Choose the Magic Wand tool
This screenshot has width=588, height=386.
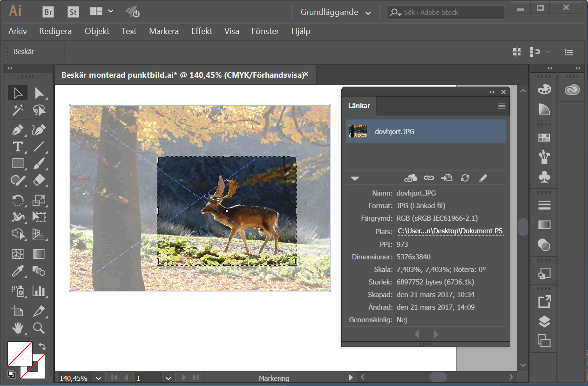point(18,110)
